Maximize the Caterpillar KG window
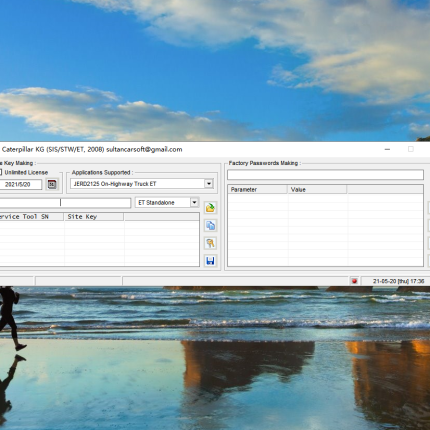The width and height of the screenshot is (430, 430). pos(411,149)
